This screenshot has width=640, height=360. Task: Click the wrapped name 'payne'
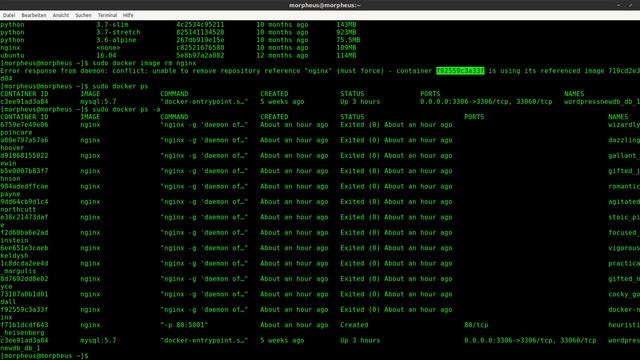click(10, 194)
